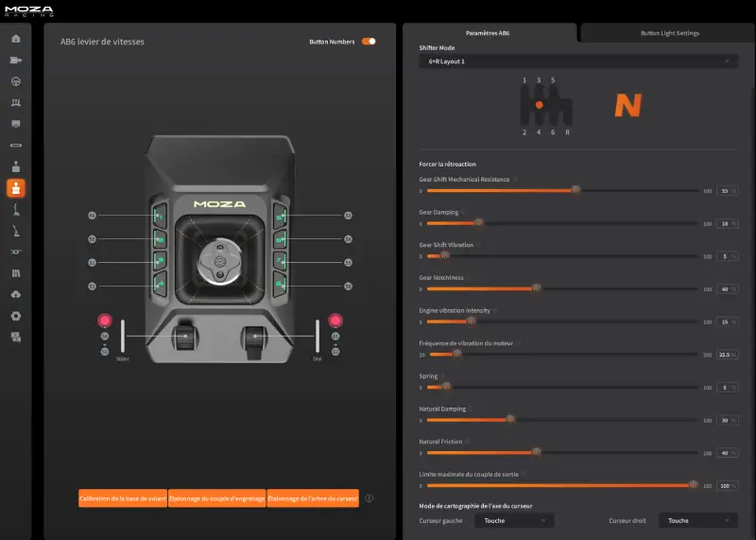
Task: Click the max torque limit value field 100
Action: (727, 486)
